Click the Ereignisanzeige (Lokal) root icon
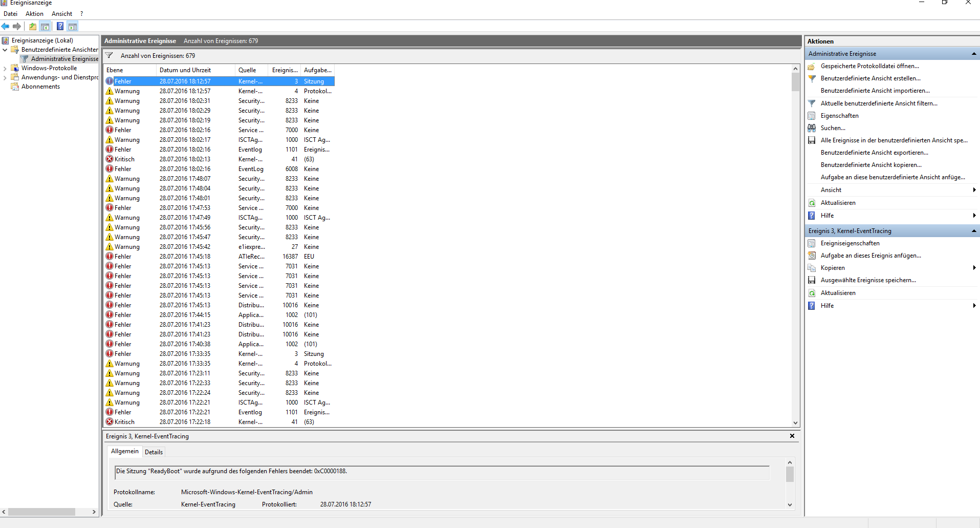The image size is (980, 528). point(5,40)
